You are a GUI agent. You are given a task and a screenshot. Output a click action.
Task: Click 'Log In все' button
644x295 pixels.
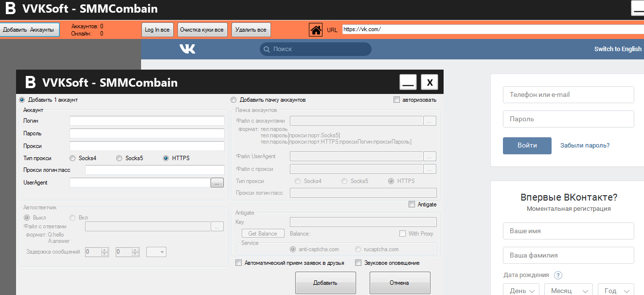(x=157, y=30)
